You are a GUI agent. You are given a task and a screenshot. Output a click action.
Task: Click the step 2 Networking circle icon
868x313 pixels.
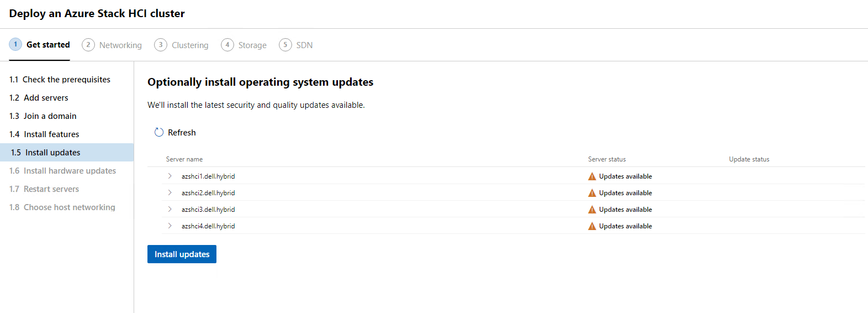88,45
